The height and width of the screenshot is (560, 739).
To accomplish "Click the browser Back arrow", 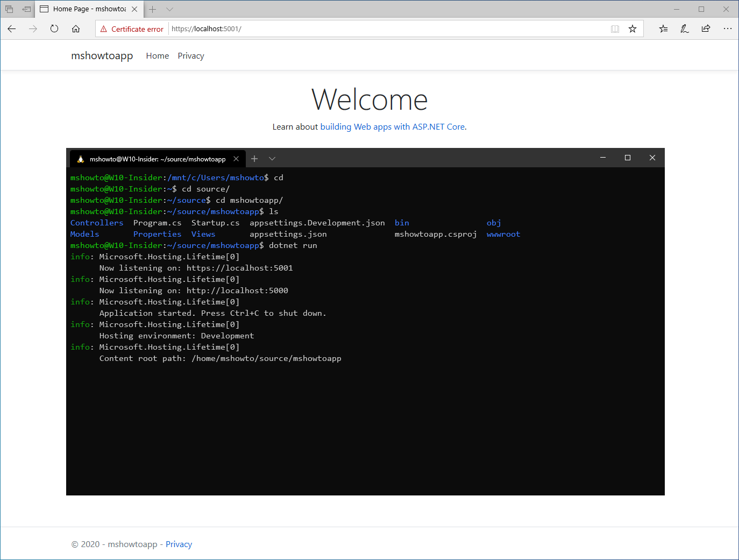I will [x=12, y=29].
